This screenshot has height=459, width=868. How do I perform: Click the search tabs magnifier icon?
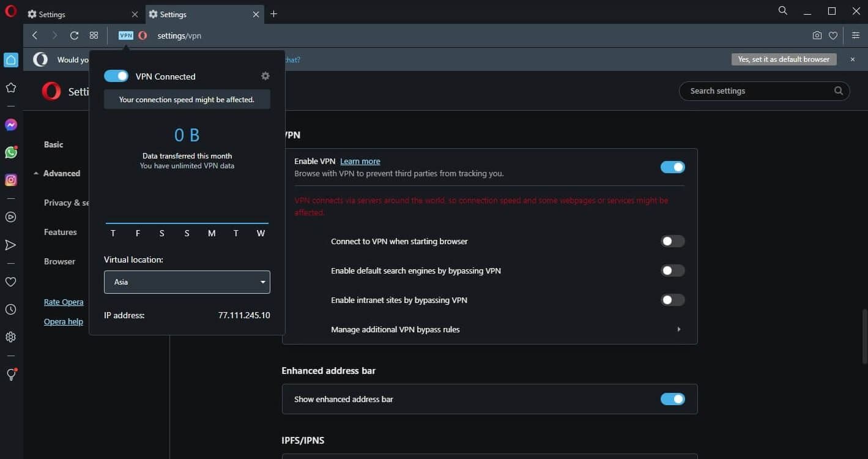click(x=783, y=11)
